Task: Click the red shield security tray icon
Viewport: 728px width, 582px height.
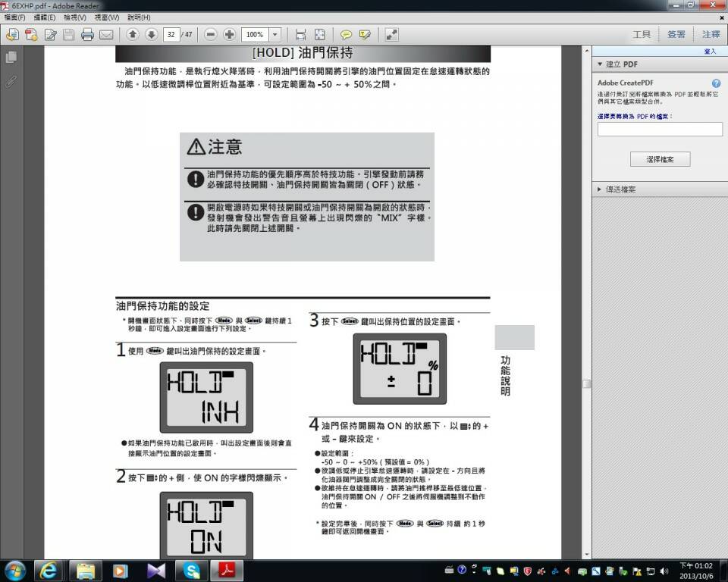Action: click(528, 571)
